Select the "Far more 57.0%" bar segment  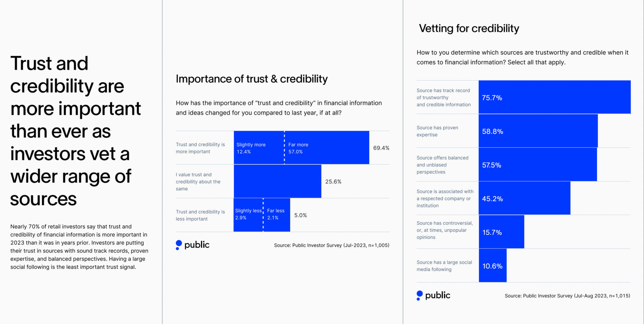(327, 148)
